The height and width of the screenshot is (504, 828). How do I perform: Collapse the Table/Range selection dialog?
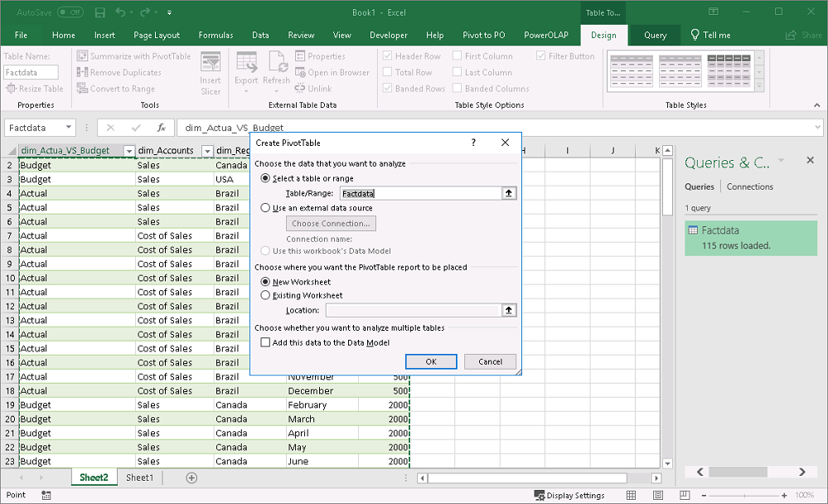pyautogui.click(x=509, y=193)
